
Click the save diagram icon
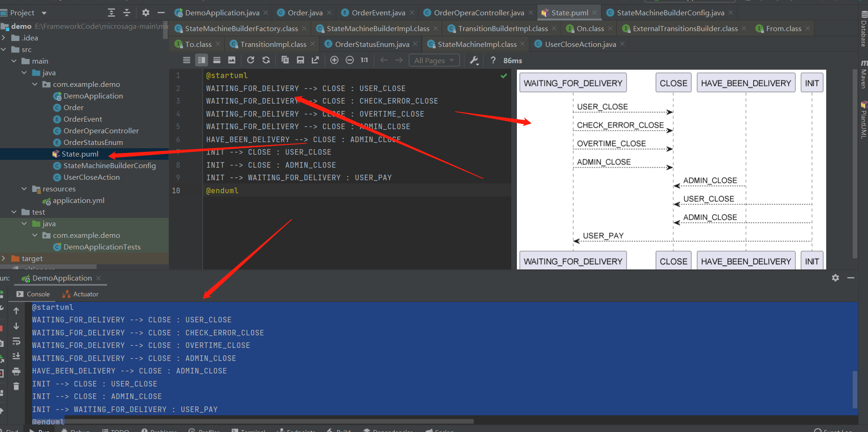pyautogui.click(x=300, y=60)
